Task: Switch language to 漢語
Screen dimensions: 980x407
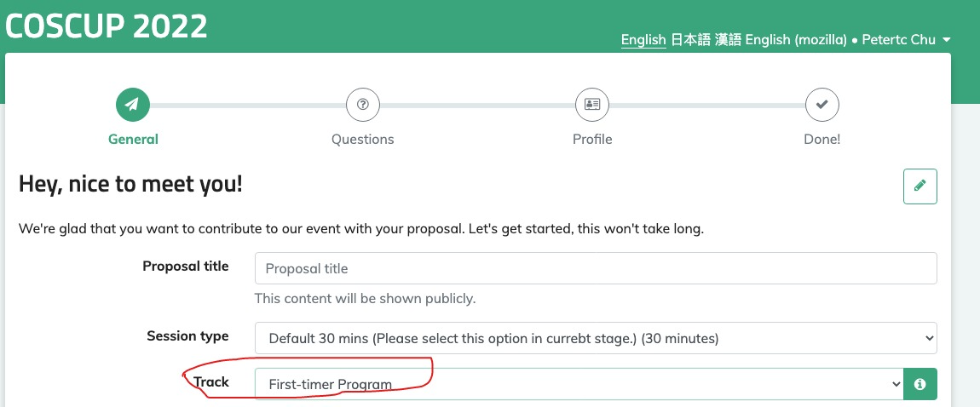Action: coord(728,40)
